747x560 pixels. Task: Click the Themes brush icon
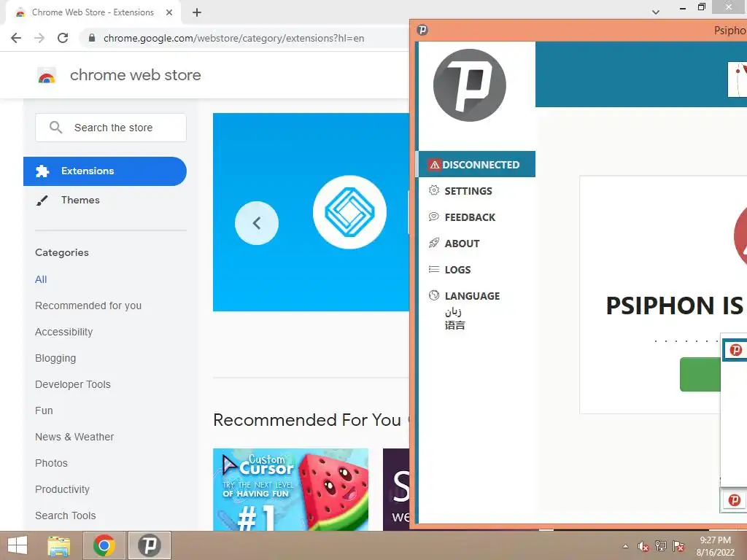pos(42,201)
